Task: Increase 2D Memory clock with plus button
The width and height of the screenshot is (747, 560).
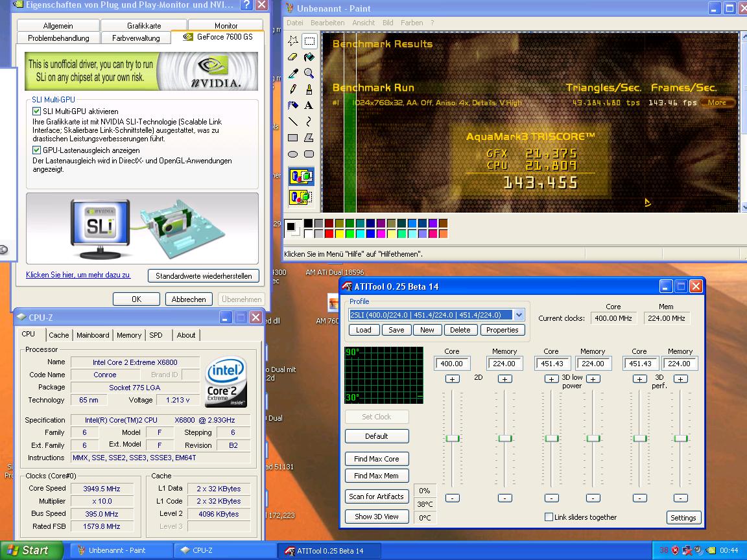Action: [505, 379]
